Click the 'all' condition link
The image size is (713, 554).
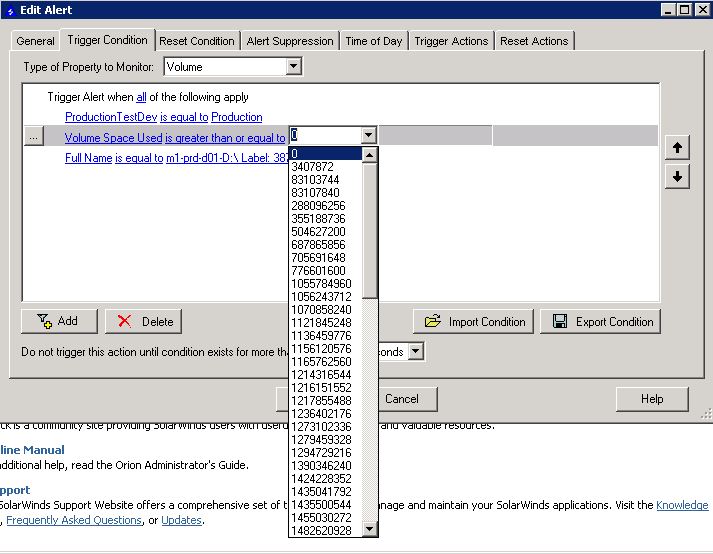(141, 97)
